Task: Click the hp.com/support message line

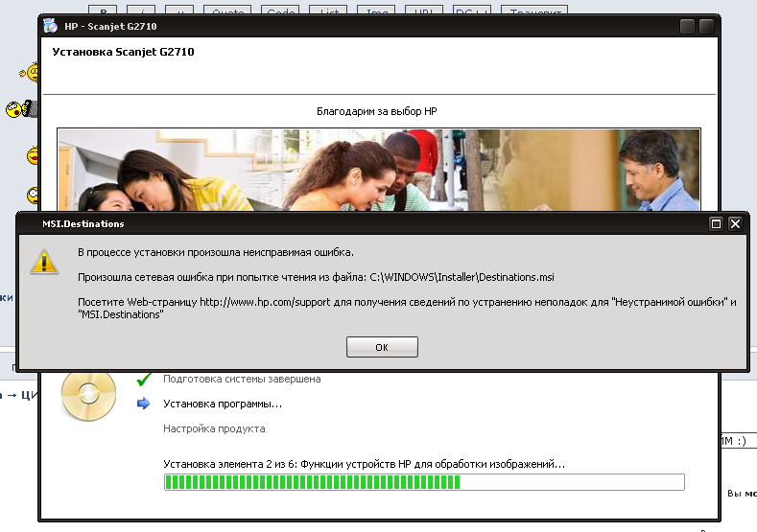Action: (407, 309)
